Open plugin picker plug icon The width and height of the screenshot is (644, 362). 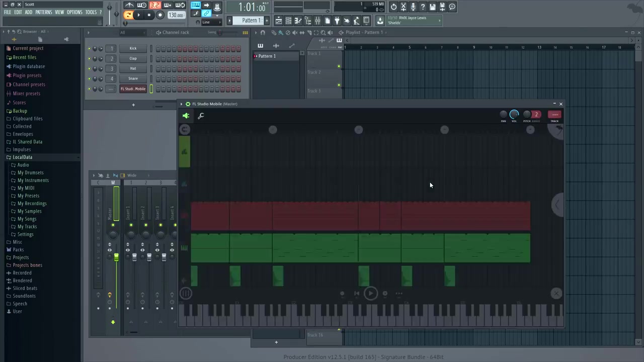point(337,21)
